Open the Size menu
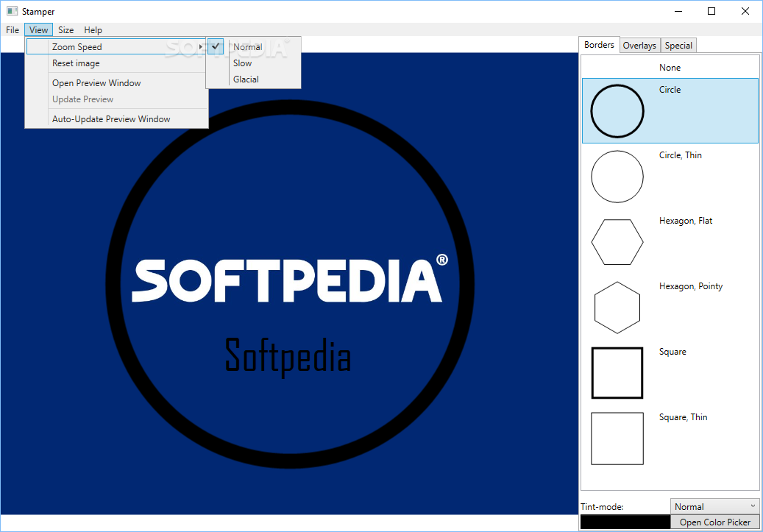The height and width of the screenshot is (532, 763). point(65,29)
